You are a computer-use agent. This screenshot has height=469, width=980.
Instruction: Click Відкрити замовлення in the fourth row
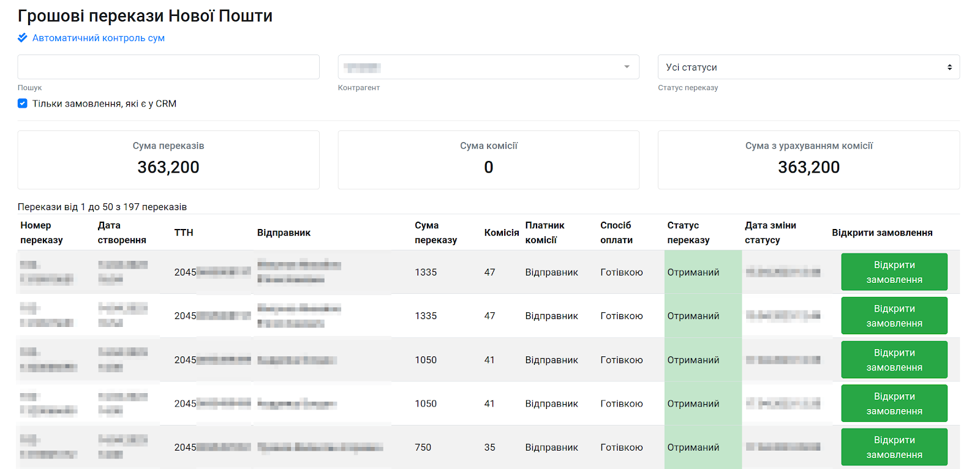pyautogui.click(x=894, y=403)
